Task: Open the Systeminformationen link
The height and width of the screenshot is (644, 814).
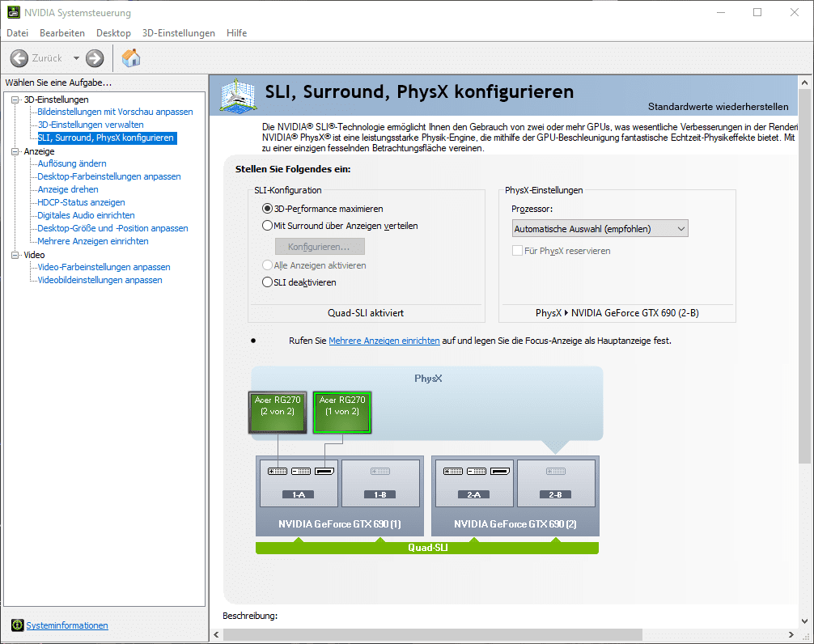Action: (x=67, y=625)
